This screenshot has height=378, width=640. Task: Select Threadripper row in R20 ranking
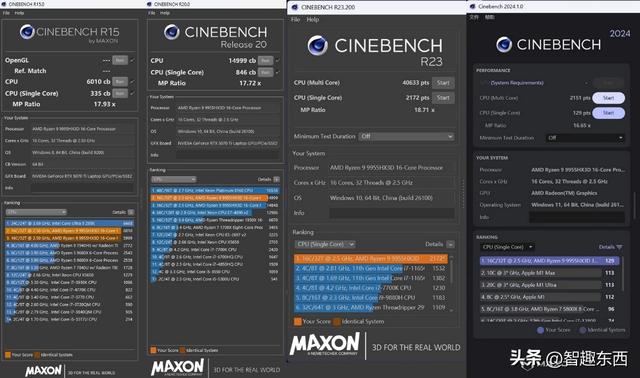(x=215, y=220)
